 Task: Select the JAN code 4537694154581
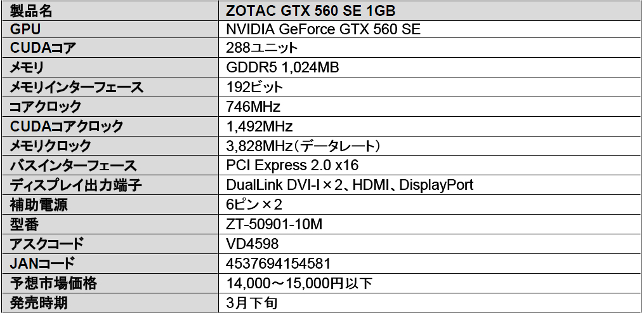[278, 264]
